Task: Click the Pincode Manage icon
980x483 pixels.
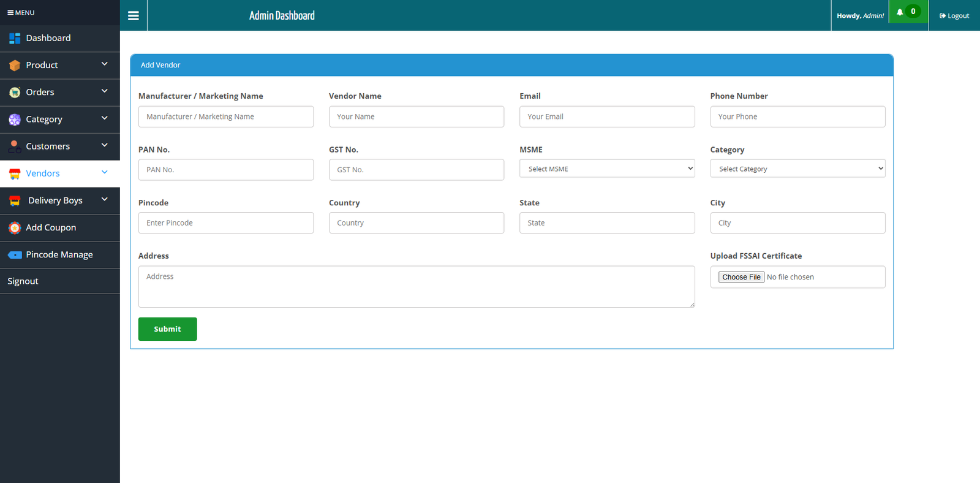Action: (15, 255)
